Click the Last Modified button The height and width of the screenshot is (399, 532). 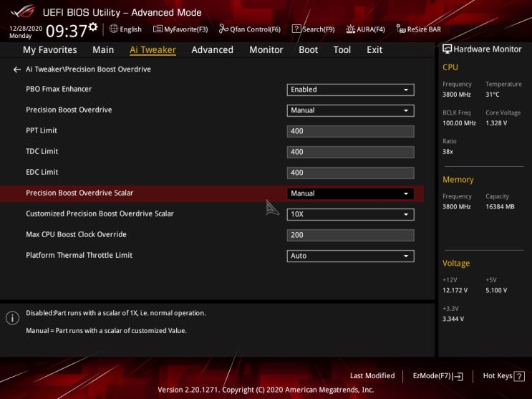[372, 376]
